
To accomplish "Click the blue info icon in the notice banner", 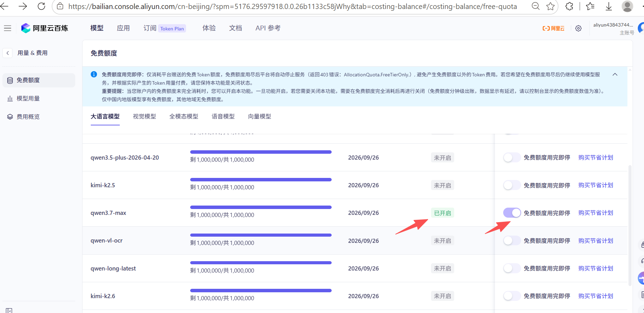I will click(x=94, y=74).
